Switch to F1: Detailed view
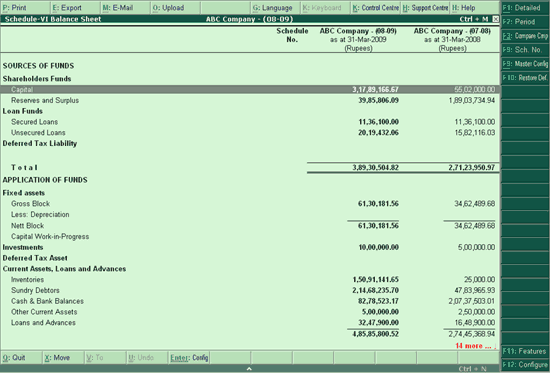Image resolution: width=550 pixels, height=373 pixels. coord(525,8)
